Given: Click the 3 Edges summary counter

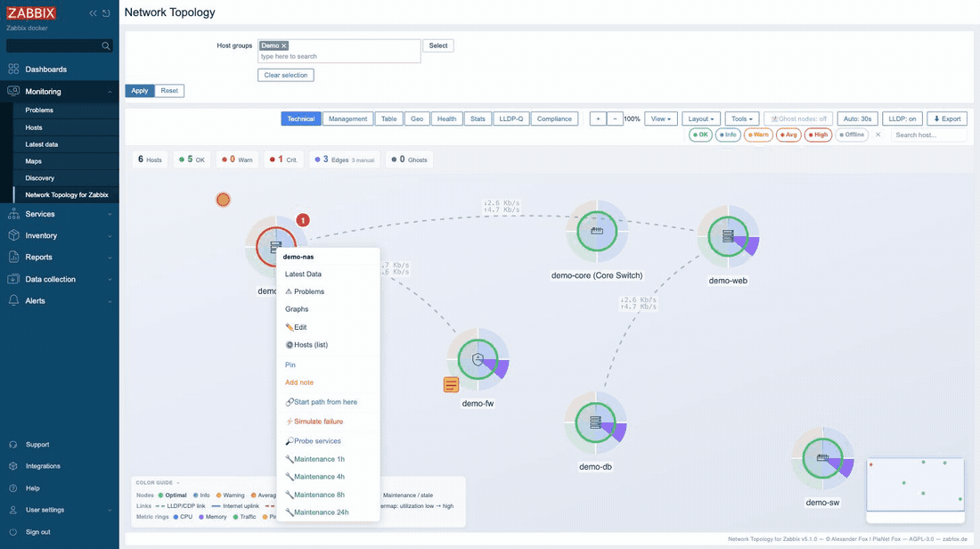Looking at the screenshot, I should (x=345, y=160).
